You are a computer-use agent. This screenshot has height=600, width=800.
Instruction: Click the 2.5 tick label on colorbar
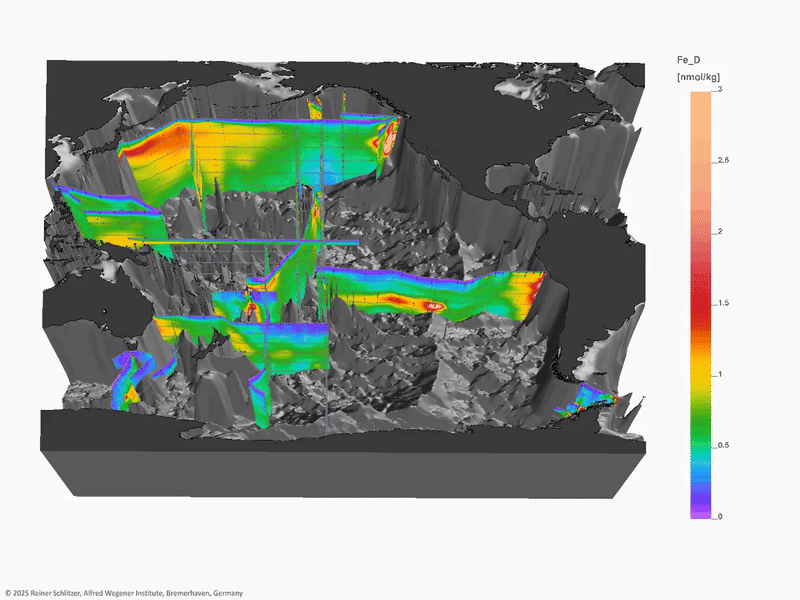724,161
